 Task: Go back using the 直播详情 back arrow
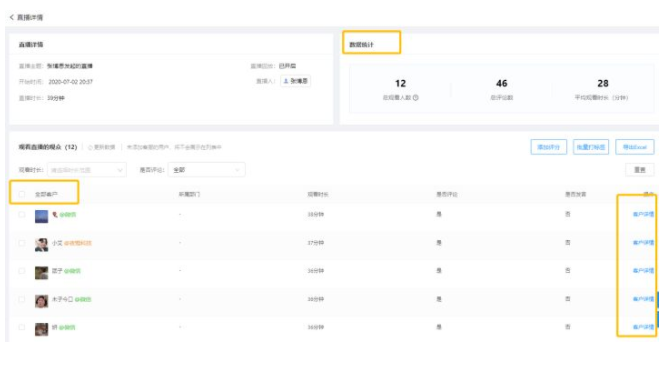coord(12,17)
